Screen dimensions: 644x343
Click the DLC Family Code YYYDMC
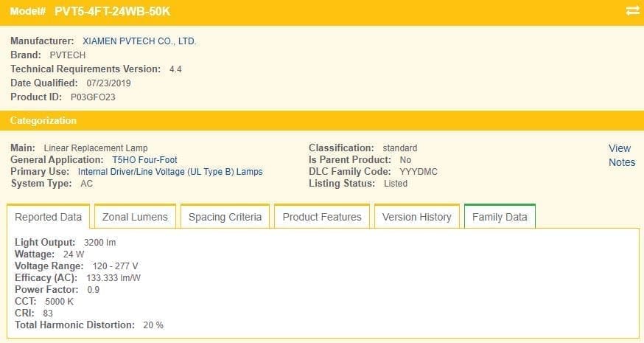419,171
